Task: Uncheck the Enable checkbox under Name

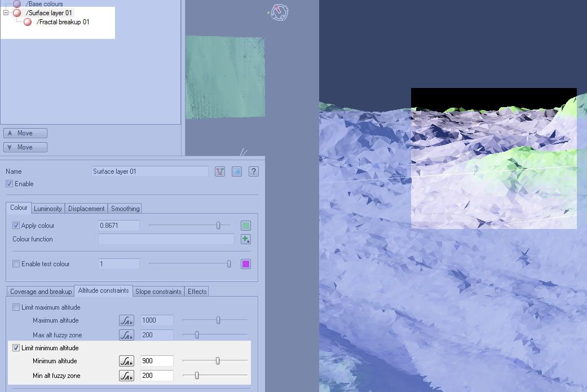Action: [9, 184]
